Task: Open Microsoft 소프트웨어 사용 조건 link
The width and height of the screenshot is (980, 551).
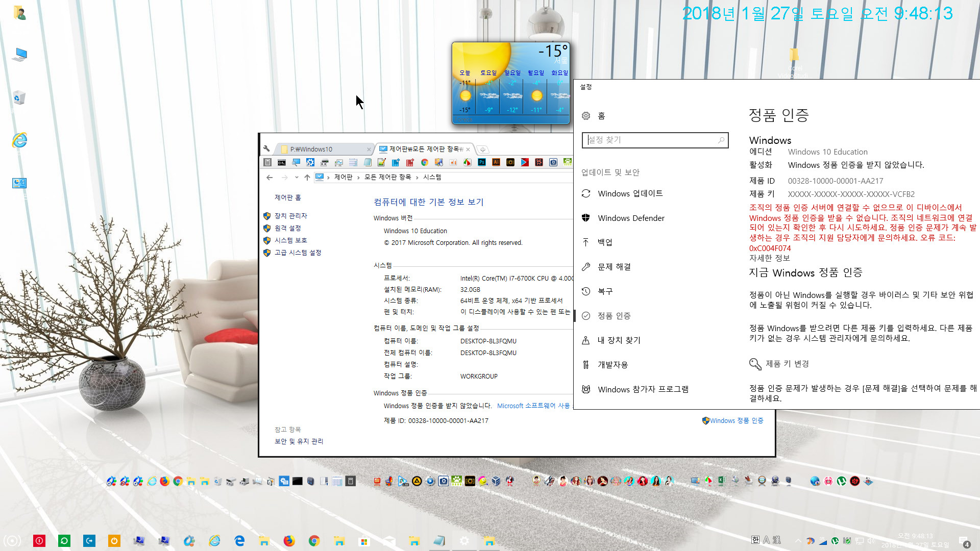Action: click(x=534, y=406)
